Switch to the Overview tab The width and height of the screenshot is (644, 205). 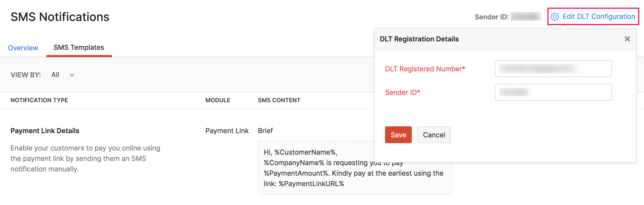click(x=23, y=48)
